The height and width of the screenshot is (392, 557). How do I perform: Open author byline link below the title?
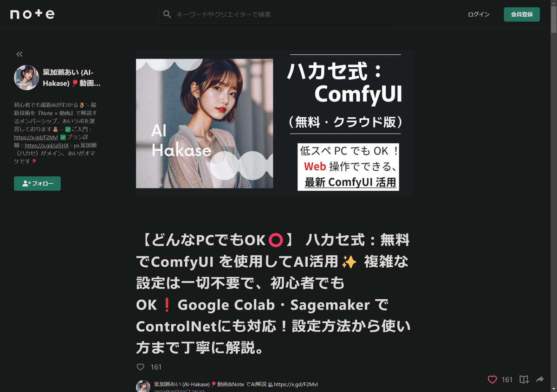coord(236,384)
